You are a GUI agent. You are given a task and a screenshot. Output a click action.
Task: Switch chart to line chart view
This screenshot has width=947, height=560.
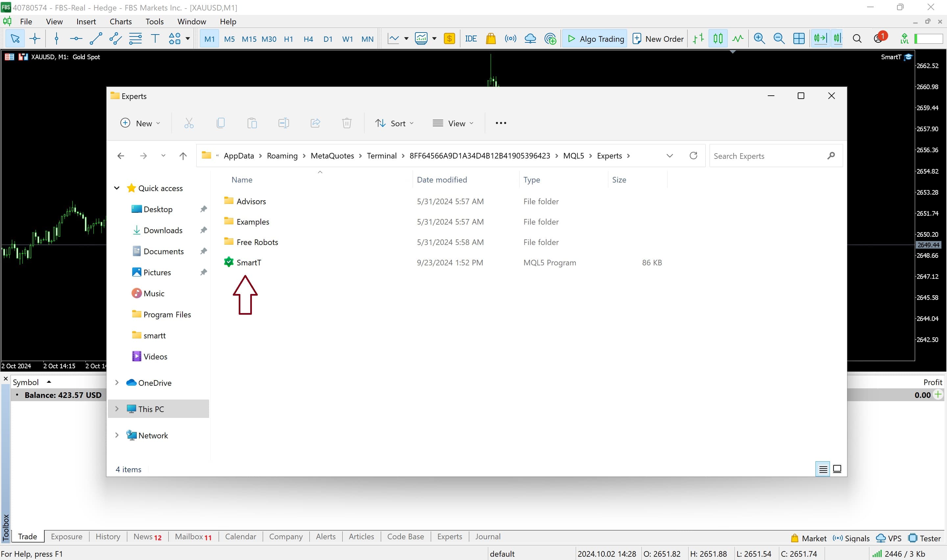738,38
